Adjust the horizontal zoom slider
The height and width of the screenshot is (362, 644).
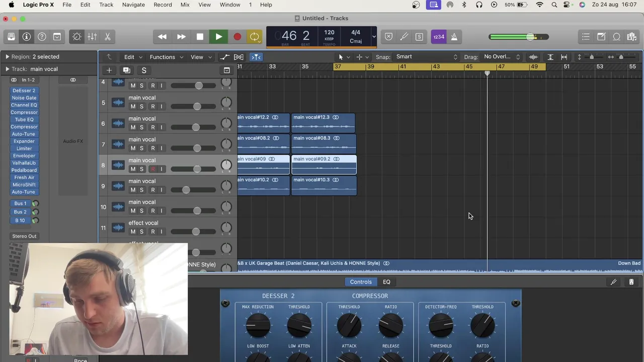tap(622, 57)
